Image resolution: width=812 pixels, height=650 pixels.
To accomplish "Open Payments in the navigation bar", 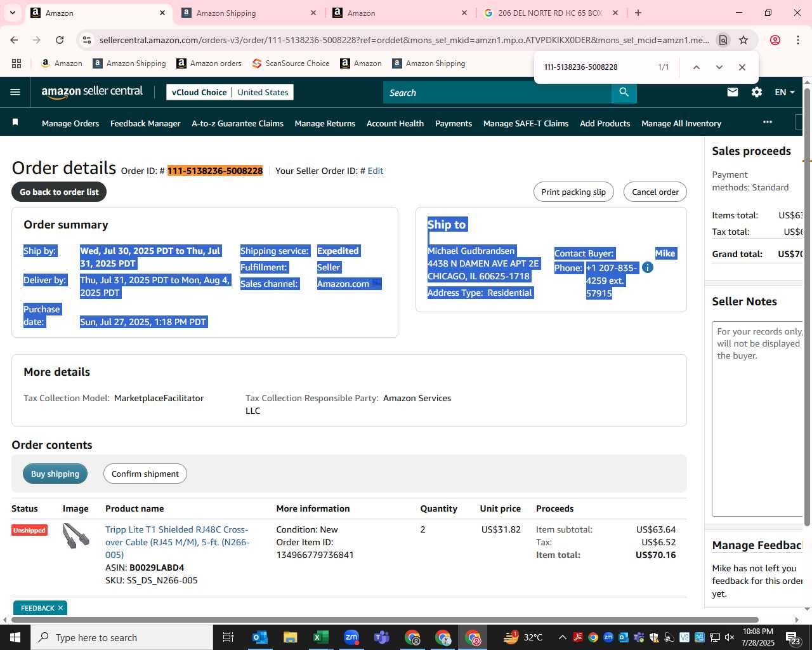I will coord(454,123).
